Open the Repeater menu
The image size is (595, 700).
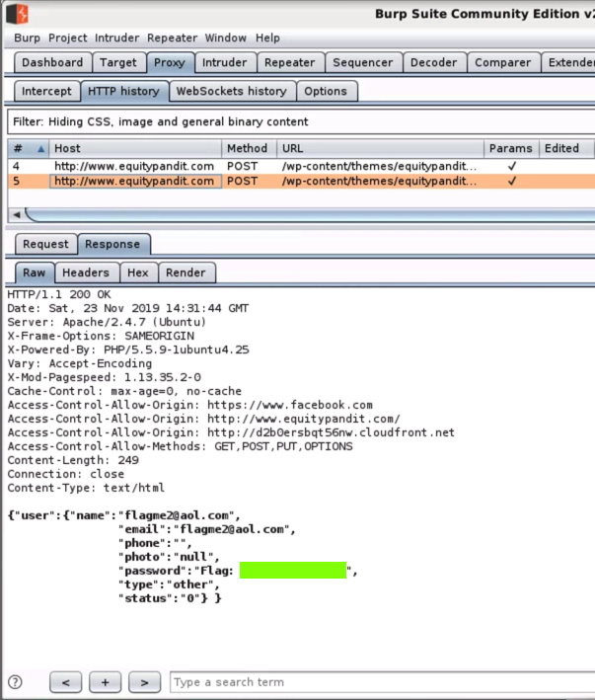click(x=172, y=38)
